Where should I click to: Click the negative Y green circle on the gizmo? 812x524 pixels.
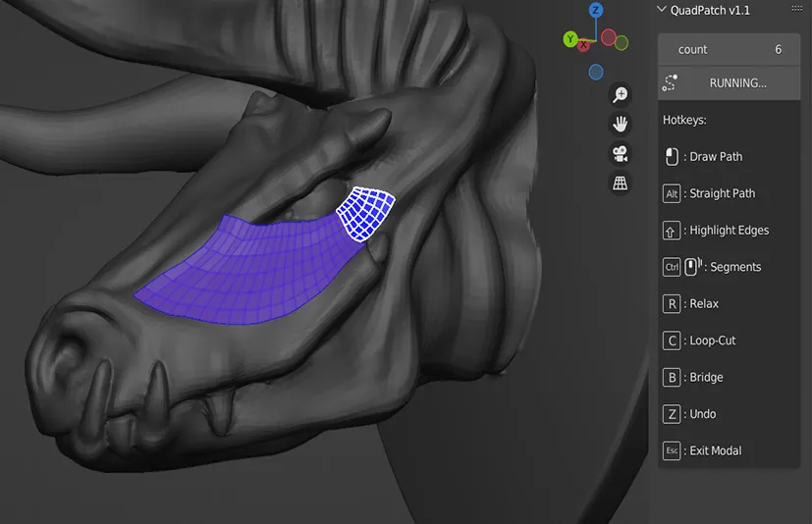(622, 43)
